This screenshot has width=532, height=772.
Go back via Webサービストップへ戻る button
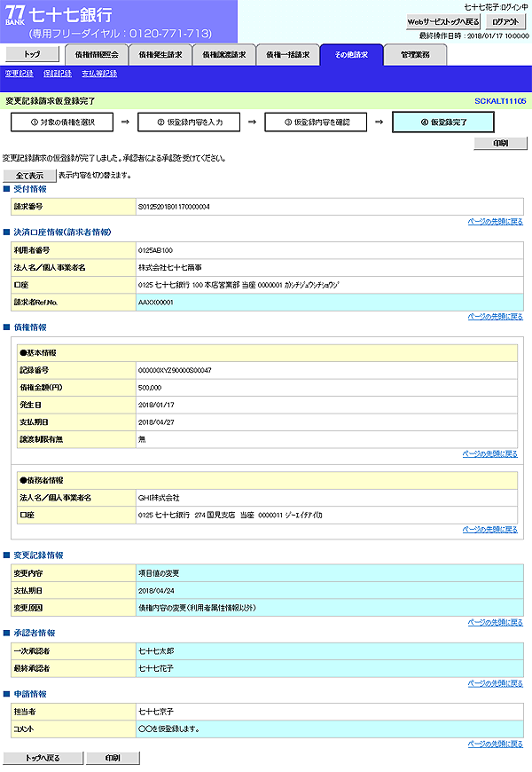443,21
